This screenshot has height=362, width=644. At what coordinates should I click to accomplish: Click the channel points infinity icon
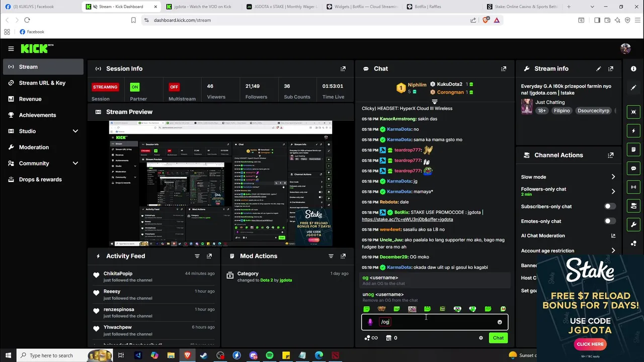coord(371,338)
